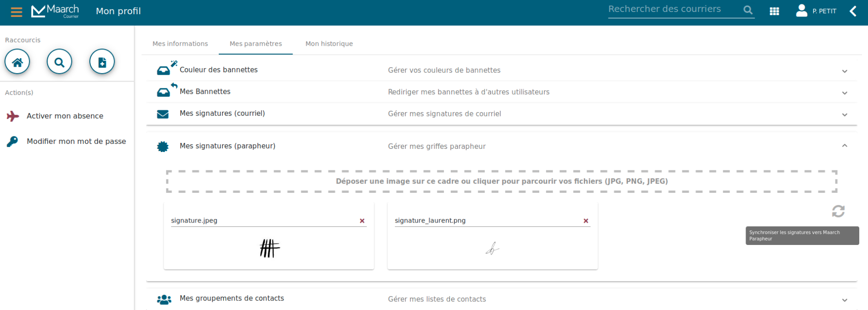Screen dimensions: 868x310
Task: Expand Mes groupements de contacts chevron
Action: (845, 300)
